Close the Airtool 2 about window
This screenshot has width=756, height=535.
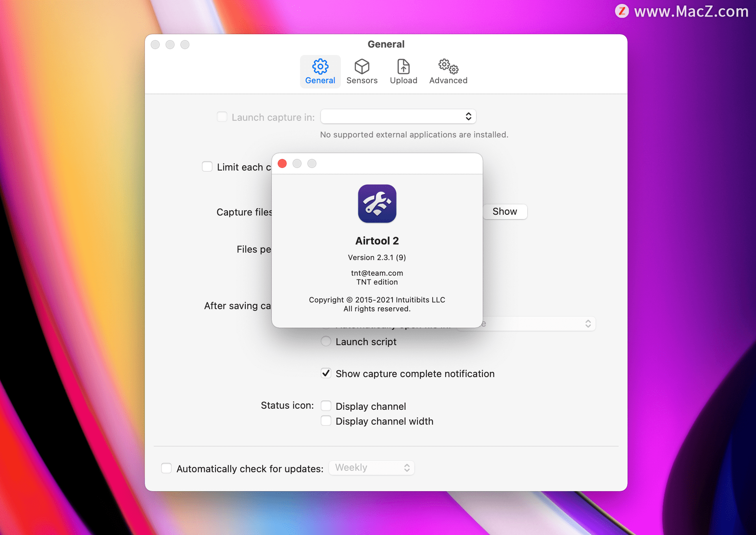282,163
